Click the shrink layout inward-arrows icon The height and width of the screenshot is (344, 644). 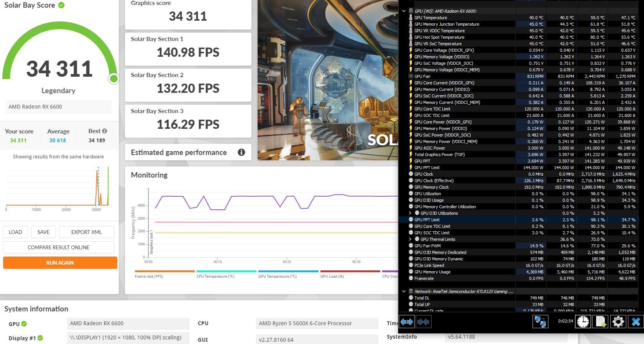pos(423,322)
